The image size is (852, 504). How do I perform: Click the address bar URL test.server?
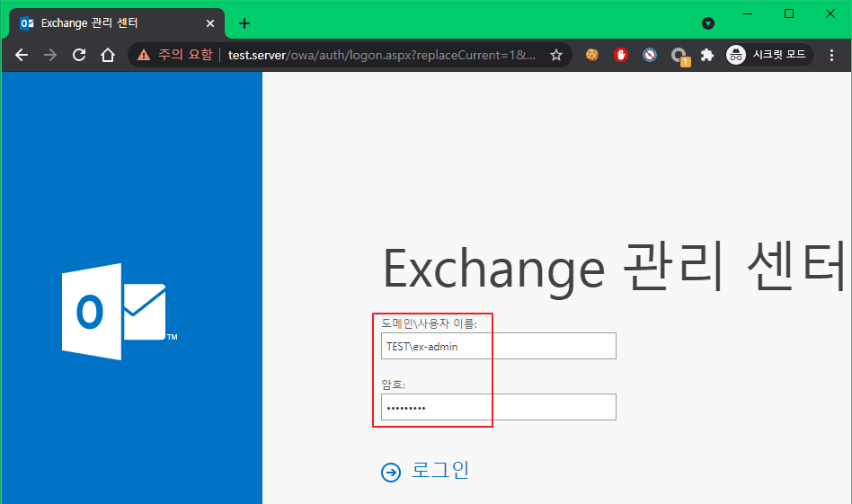(x=381, y=55)
